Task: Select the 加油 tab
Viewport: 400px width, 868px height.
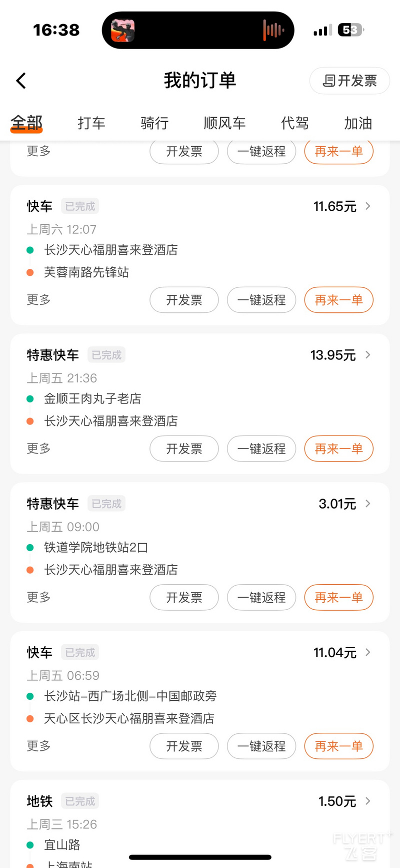Action: (x=358, y=123)
